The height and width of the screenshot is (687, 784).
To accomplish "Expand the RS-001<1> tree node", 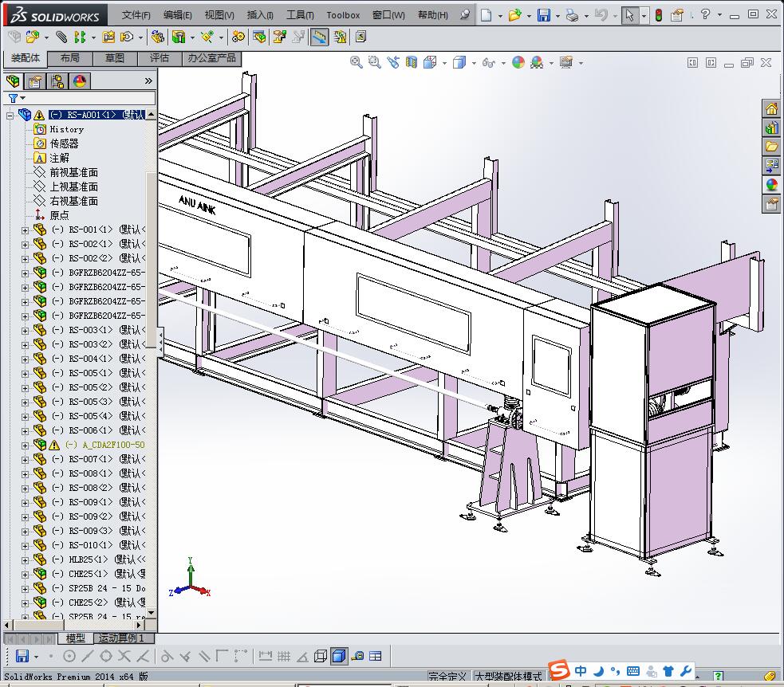I will [25, 230].
